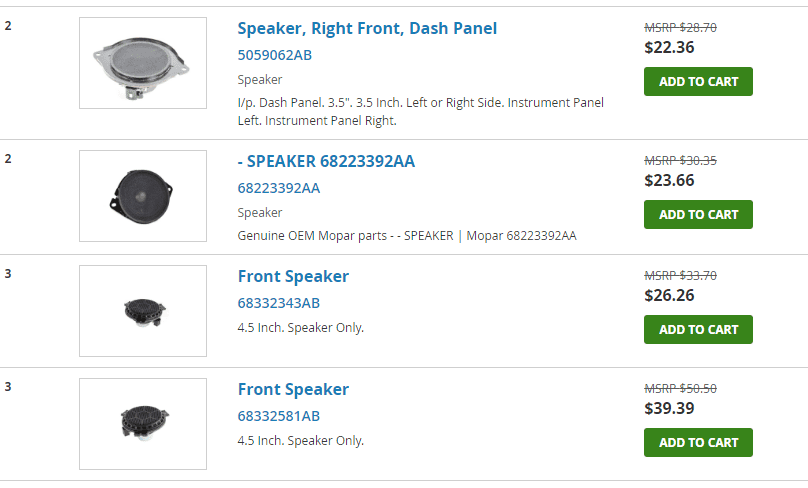View thumbnail of 68332581AB front speaker
The height and width of the screenshot is (488, 808).
click(x=143, y=424)
